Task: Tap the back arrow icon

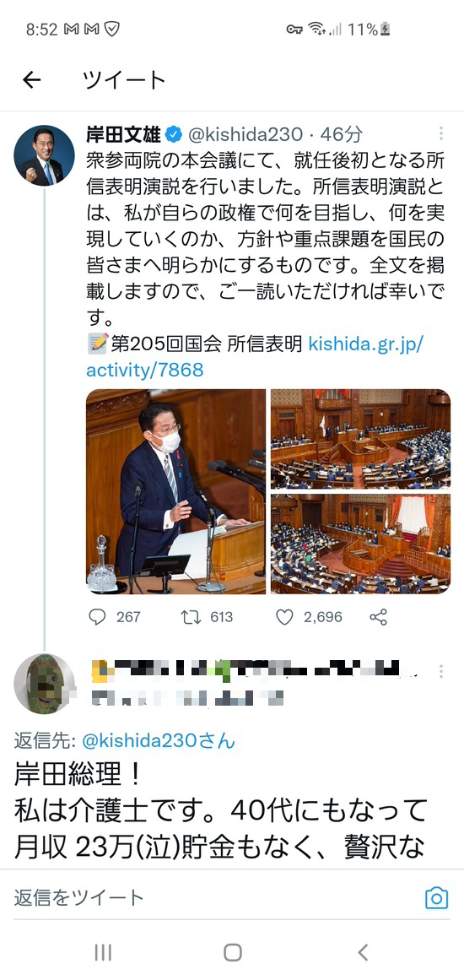Action: click(31, 79)
